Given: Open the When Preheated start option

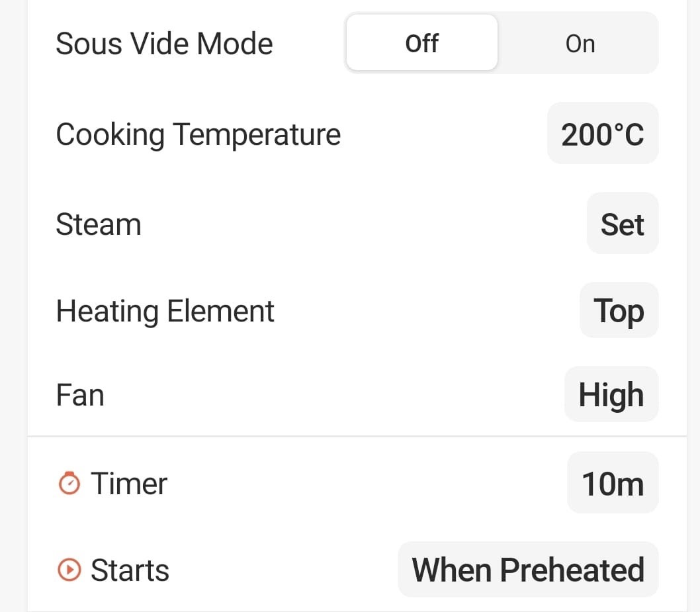Looking at the screenshot, I should pyautogui.click(x=527, y=570).
